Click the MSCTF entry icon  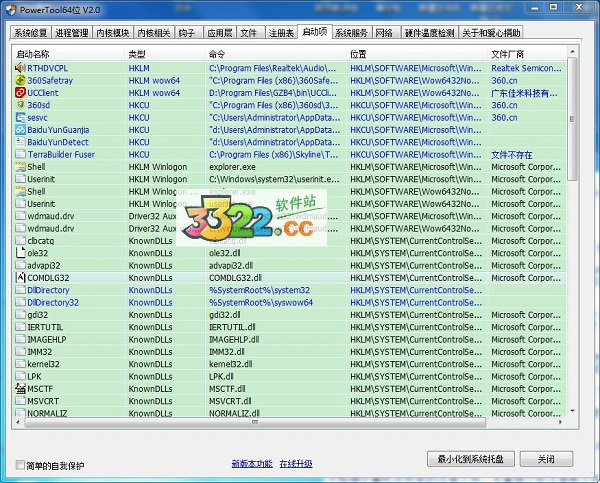pos(20,388)
